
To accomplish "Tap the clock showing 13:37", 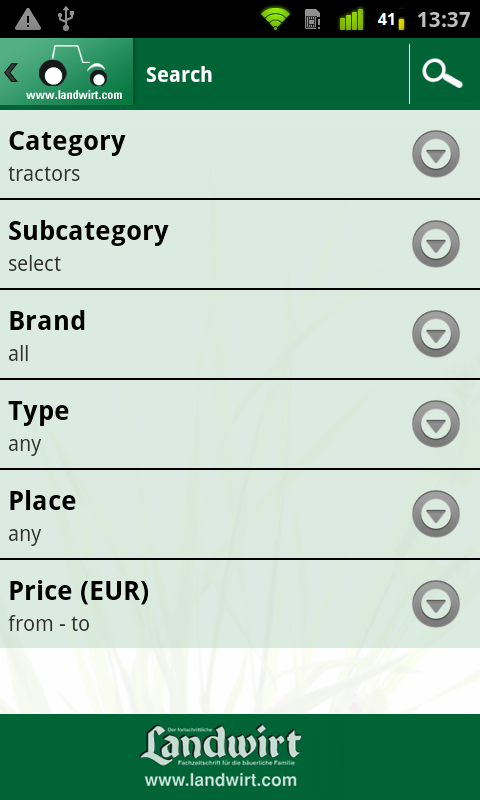I will click(443, 20).
